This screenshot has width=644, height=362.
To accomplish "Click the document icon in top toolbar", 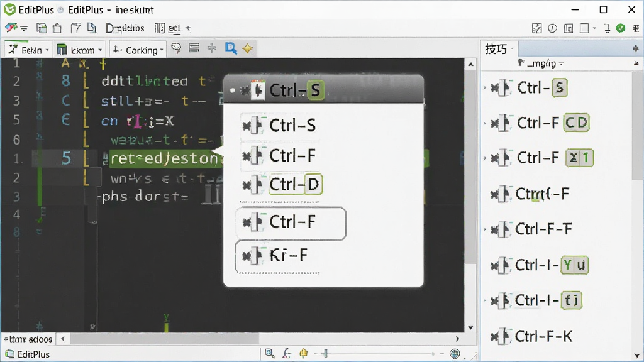I will (92, 28).
